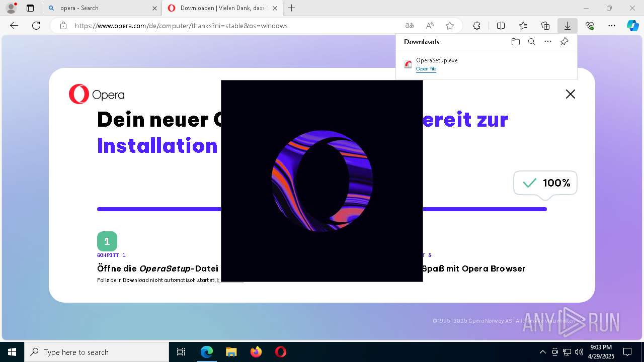Open the Favorites list
The image size is (644, 362).
523,26
